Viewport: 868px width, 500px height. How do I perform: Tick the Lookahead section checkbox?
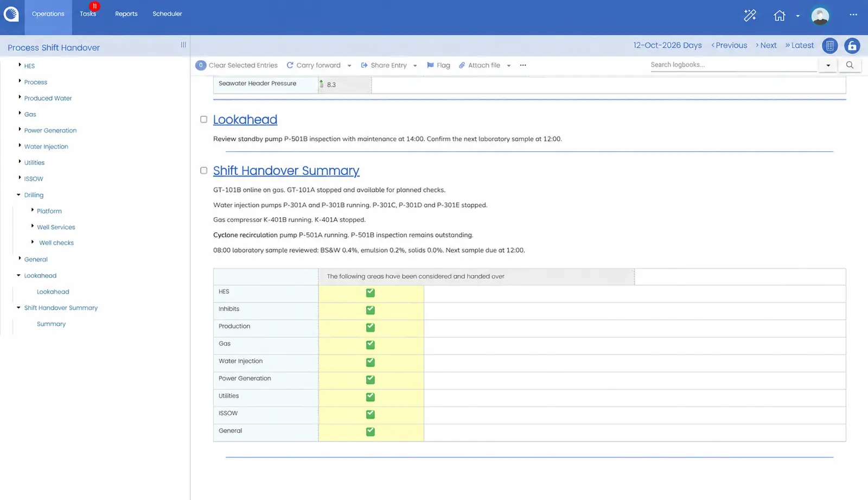pyautogui.click(x=204, y=119)
